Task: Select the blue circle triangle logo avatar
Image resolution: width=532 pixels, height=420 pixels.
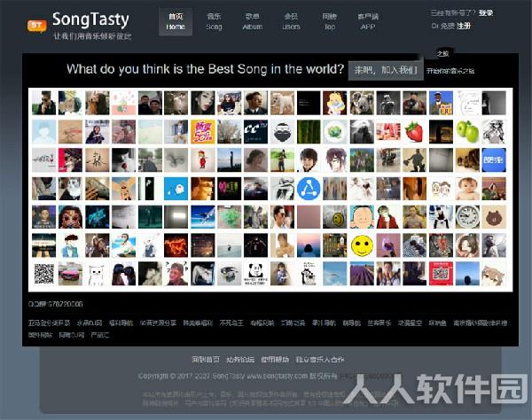Action: point(309,189)
